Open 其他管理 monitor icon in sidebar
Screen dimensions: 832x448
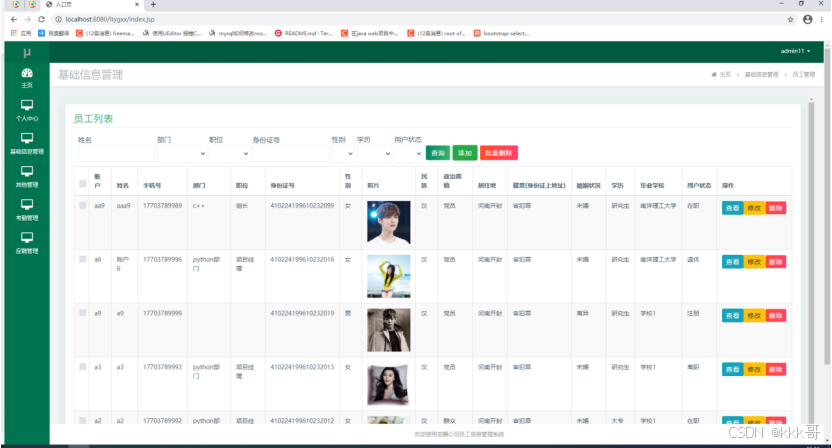[27, 171]
